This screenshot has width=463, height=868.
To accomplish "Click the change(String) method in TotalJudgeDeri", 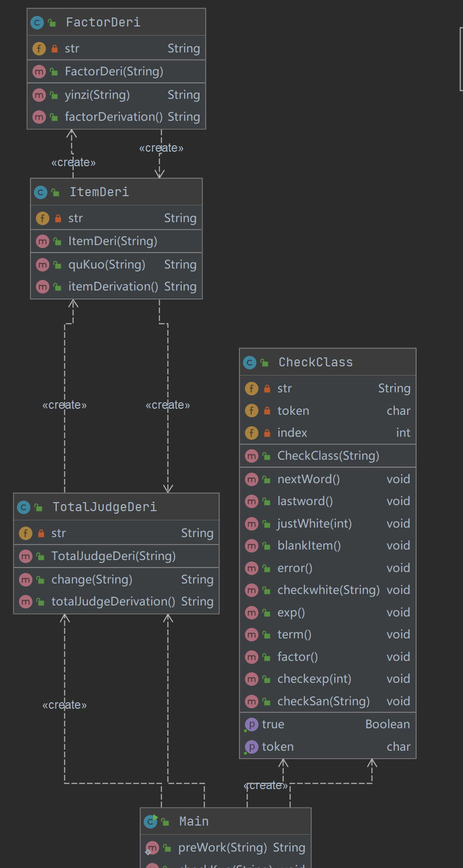I will pyautogui.click(x=92, y=579).
